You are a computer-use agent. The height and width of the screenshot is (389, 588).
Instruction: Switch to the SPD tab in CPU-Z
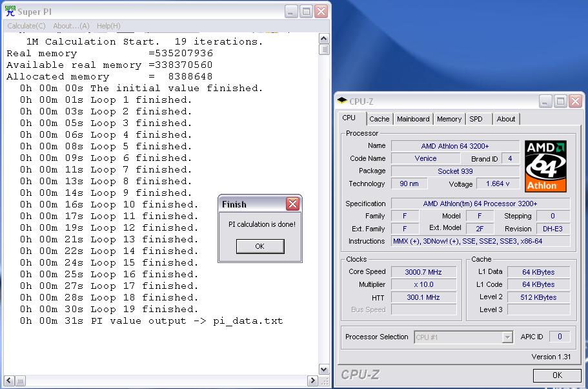(476, 119)
